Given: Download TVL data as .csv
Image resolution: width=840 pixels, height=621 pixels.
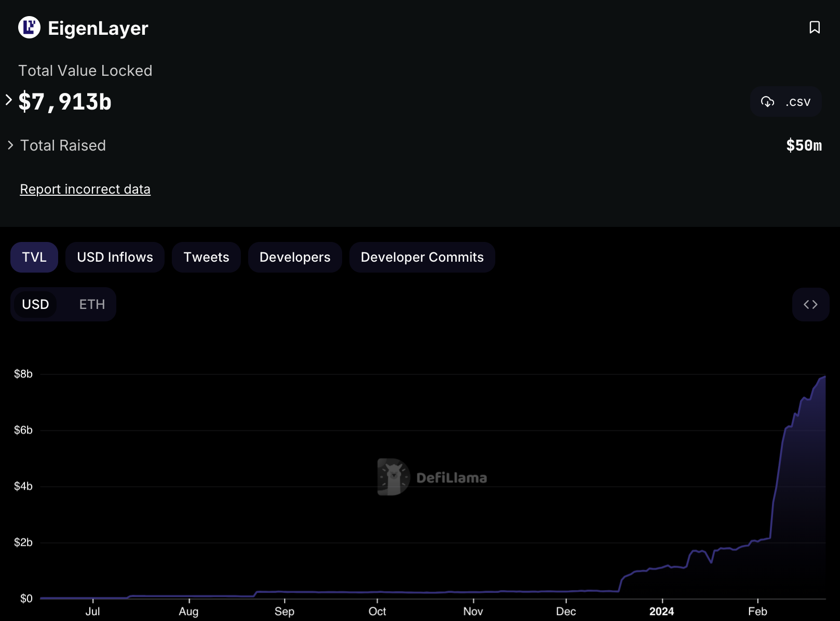Looking at the screenshot, I should pyautogui.click(x=785, y=102).
